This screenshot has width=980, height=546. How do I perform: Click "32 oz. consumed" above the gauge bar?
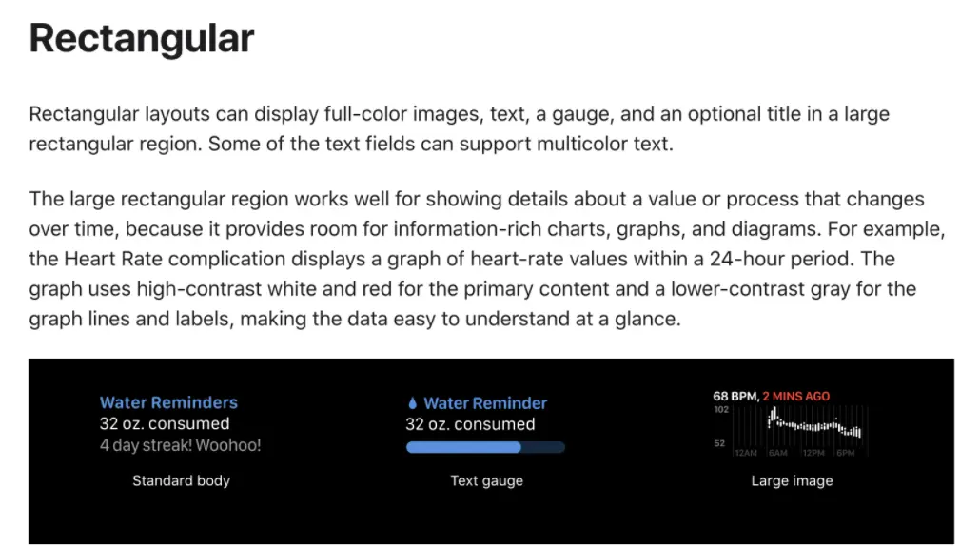click(x=470, y=424)
